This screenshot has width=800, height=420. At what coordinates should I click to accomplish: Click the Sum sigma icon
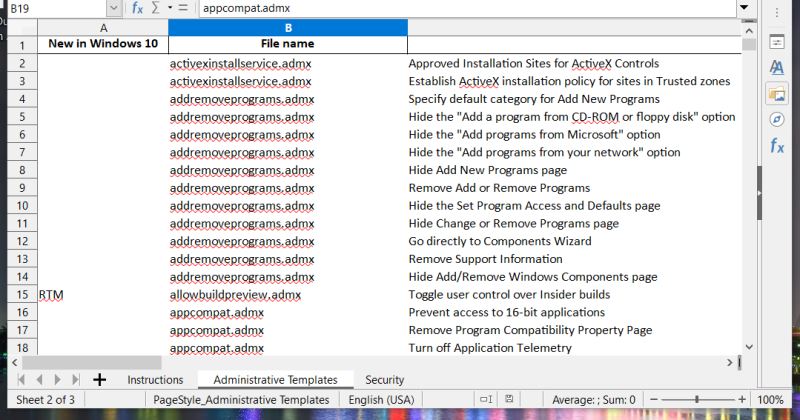pyautogui.click(x=156, y=8)
